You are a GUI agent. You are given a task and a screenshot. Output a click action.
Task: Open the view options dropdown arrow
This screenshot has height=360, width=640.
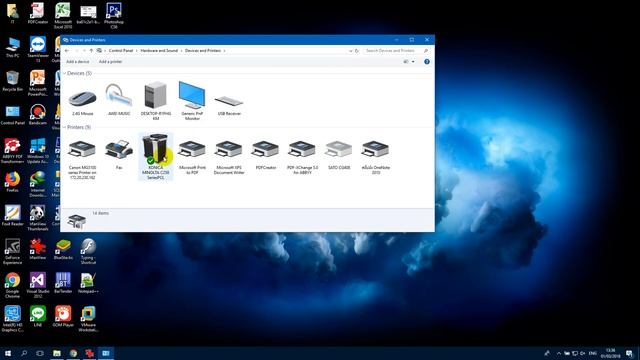point(413,62)
